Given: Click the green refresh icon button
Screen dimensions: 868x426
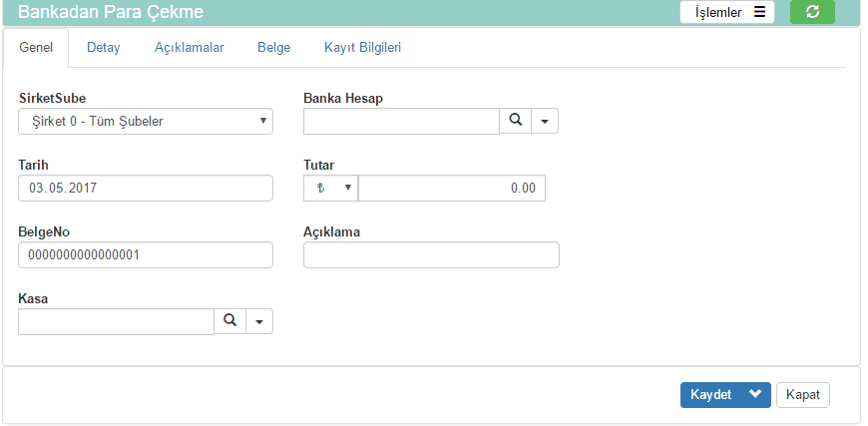Looking at the screenshot, I should pos(812,12).
